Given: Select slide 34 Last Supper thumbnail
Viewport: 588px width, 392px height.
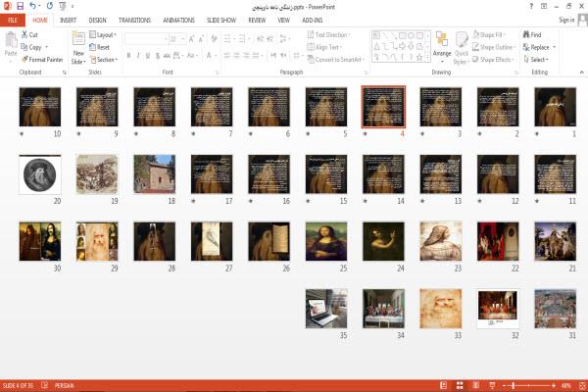Looking at the screenshot, I should click(383, 309).
